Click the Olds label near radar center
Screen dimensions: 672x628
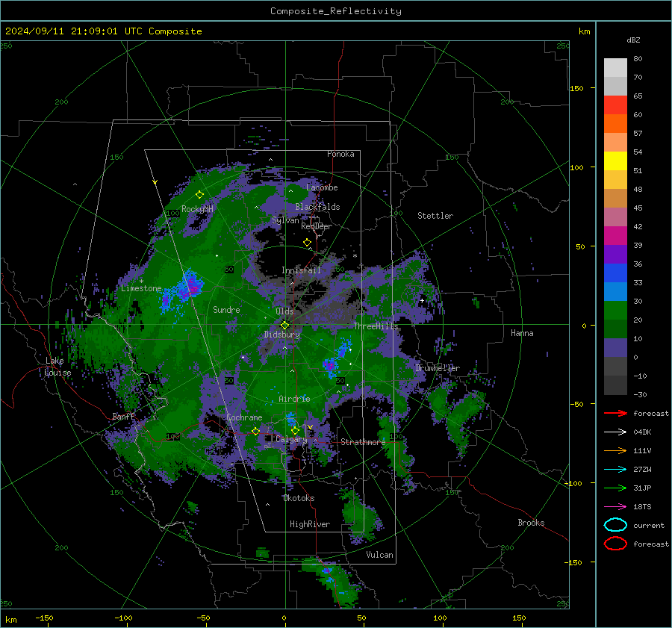pos(284,311)
